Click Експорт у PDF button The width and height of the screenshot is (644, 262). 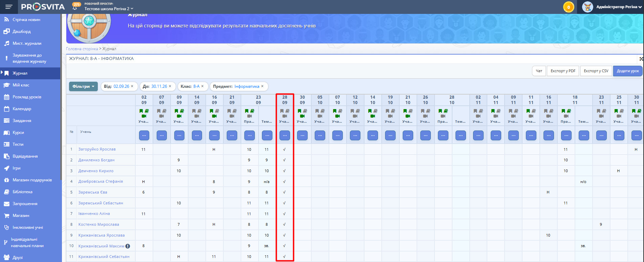tap(563, 71)
